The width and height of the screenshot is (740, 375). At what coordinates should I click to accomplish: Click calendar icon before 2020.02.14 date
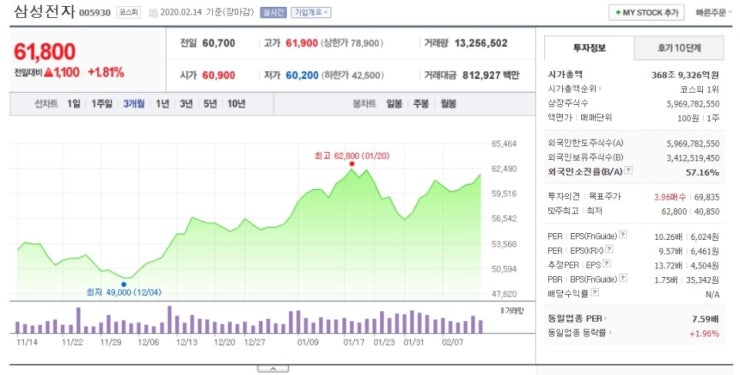coord(153,13)
